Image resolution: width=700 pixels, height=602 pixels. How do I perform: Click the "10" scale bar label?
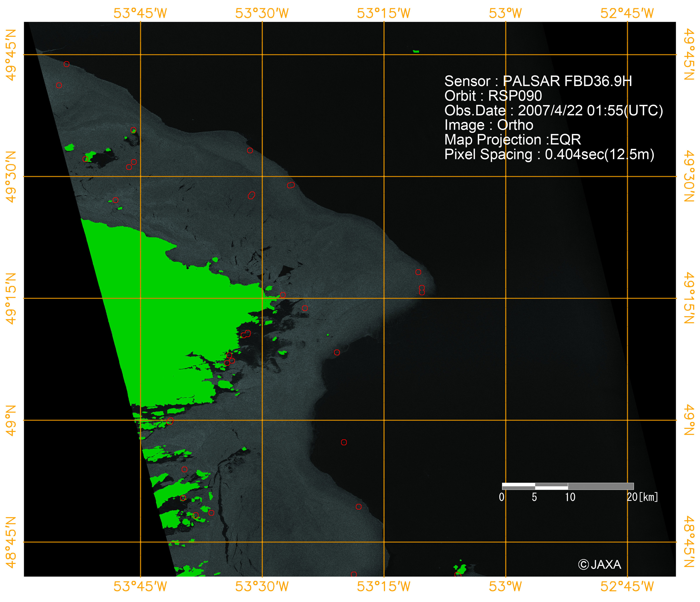570,497
